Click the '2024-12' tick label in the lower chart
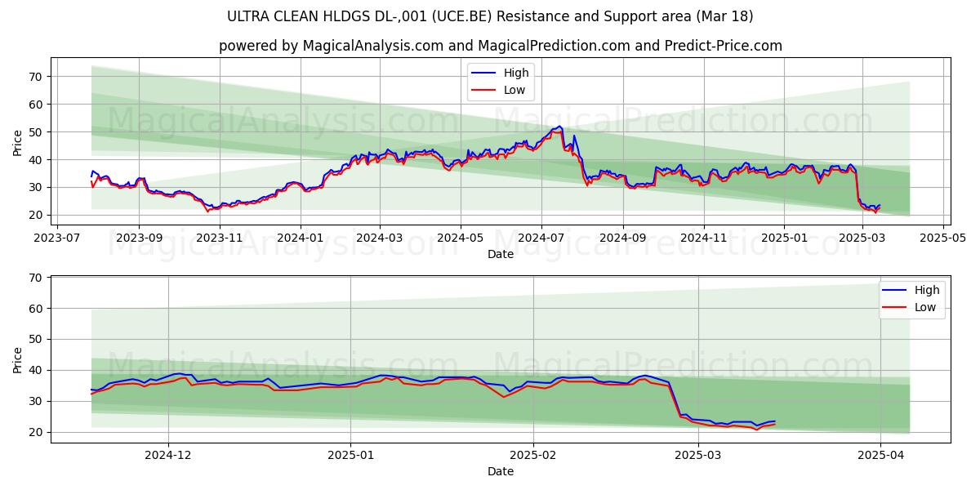The image size is (980, 490). click(x=168, y=454)
